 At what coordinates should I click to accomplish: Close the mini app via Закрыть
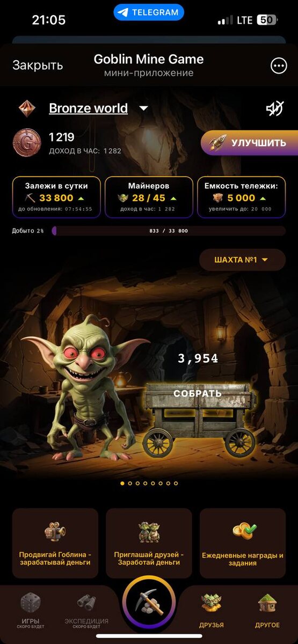[x=38, y=65]
